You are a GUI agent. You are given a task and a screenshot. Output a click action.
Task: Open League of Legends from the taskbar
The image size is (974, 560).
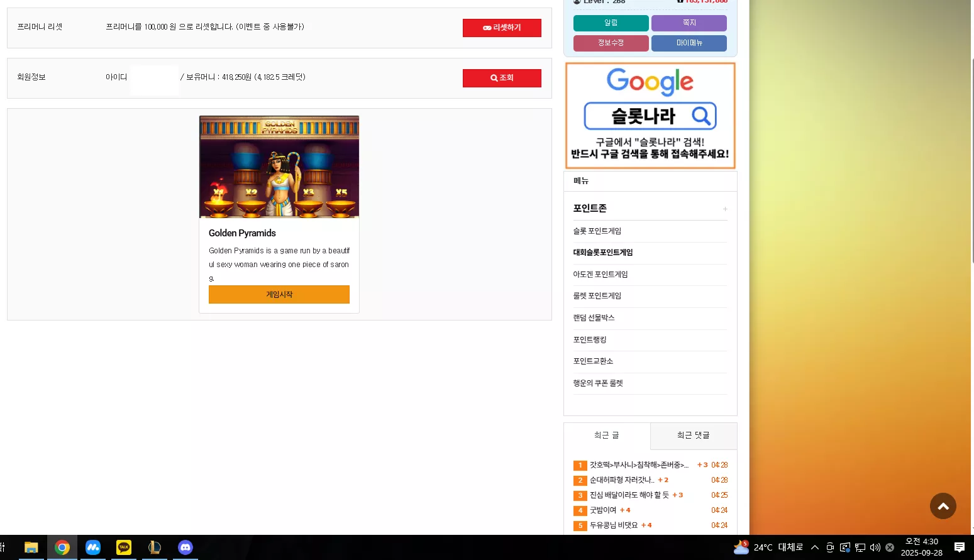coord(155,547)
